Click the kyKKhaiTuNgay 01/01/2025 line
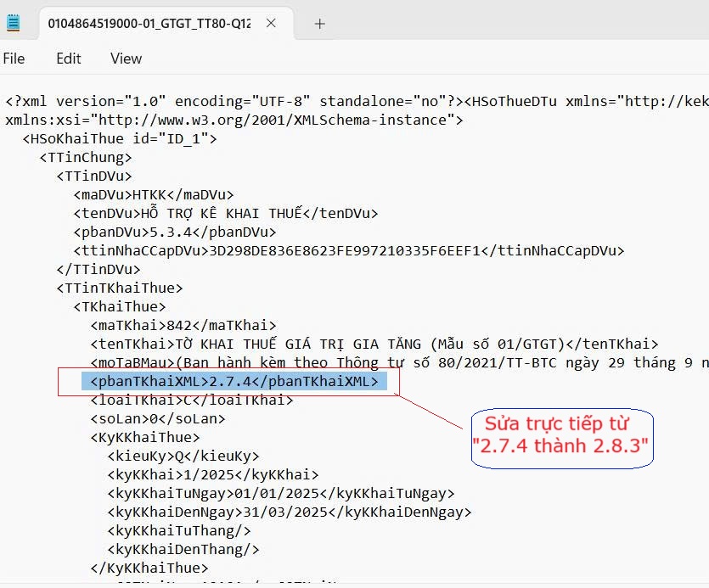 pyautogui.click(x=281, y=494)
